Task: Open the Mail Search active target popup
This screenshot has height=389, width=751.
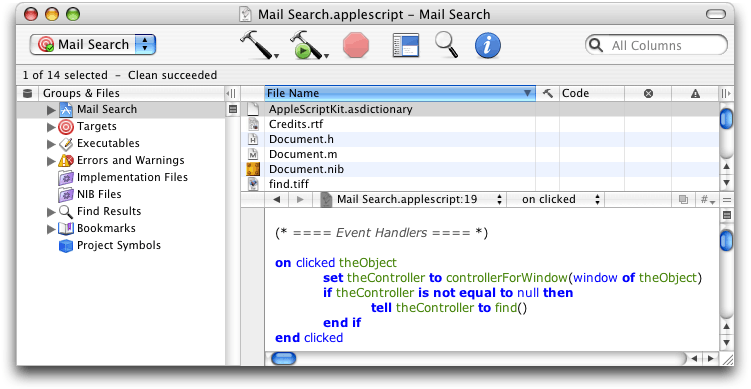Action: coord(93,45)
